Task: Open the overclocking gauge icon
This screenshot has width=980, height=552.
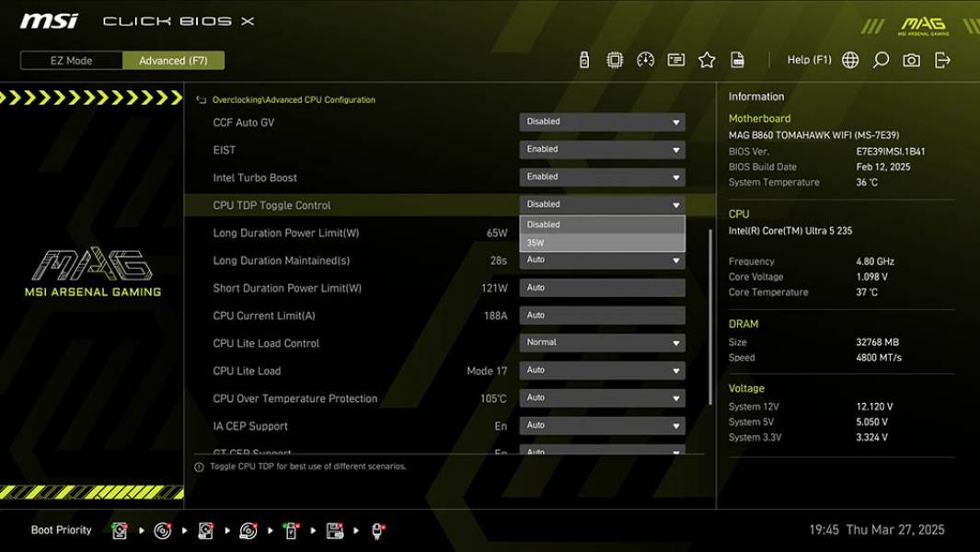Action: click(645, 60)
